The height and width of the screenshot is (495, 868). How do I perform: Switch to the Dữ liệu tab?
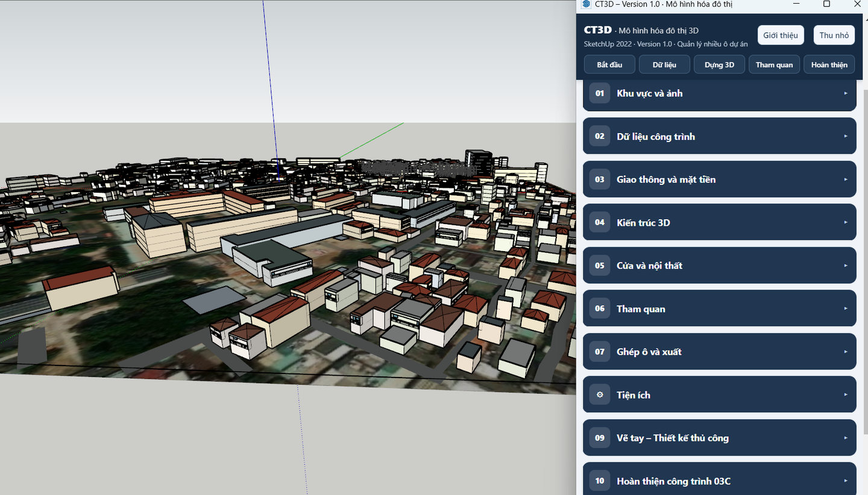pos(664,64)
